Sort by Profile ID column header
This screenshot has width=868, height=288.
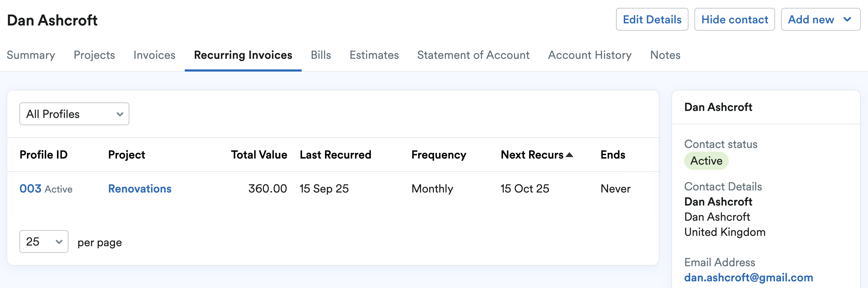pyautogui.click(x=44, y=155)
